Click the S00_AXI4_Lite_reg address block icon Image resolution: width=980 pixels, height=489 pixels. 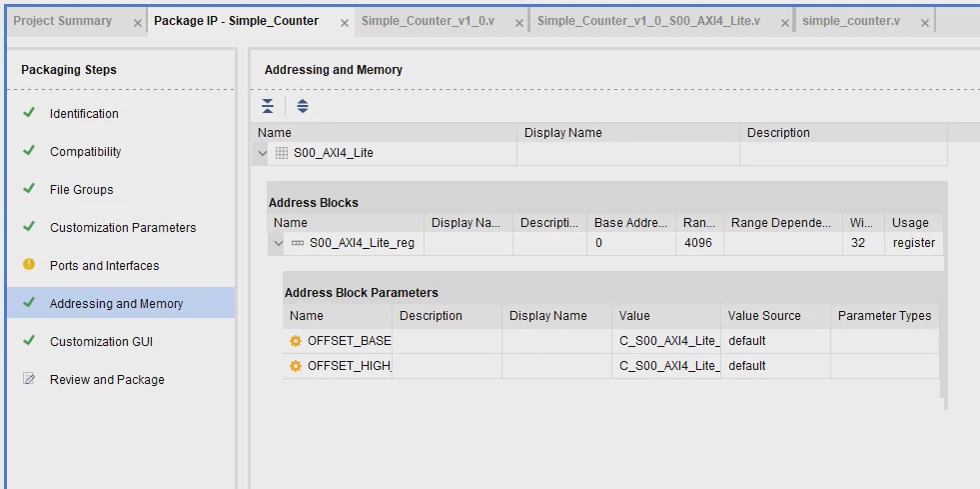tap(298, 243)
